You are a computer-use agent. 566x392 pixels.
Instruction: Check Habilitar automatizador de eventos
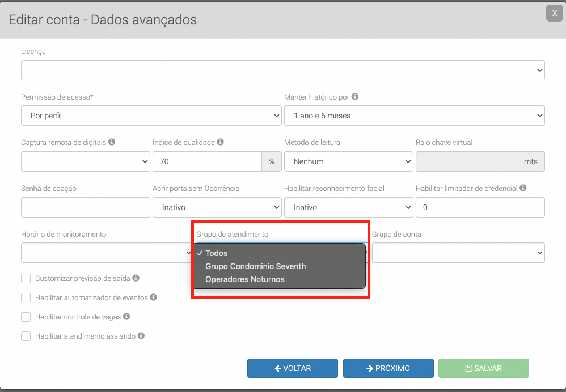(x=26, y=298)
